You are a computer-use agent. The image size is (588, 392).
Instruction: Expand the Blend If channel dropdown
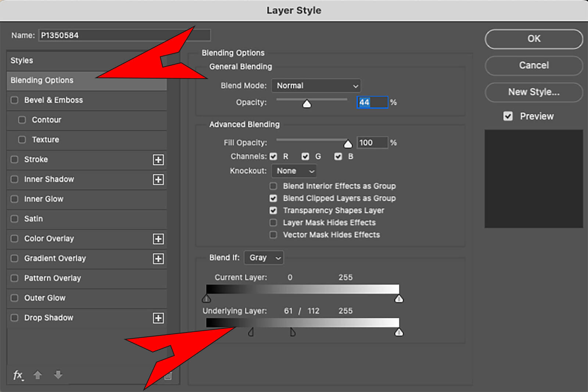[x=264, y=258]
